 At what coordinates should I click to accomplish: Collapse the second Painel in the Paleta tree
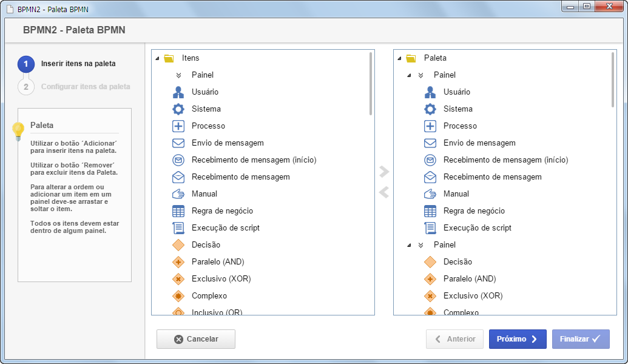coord(409,245)
